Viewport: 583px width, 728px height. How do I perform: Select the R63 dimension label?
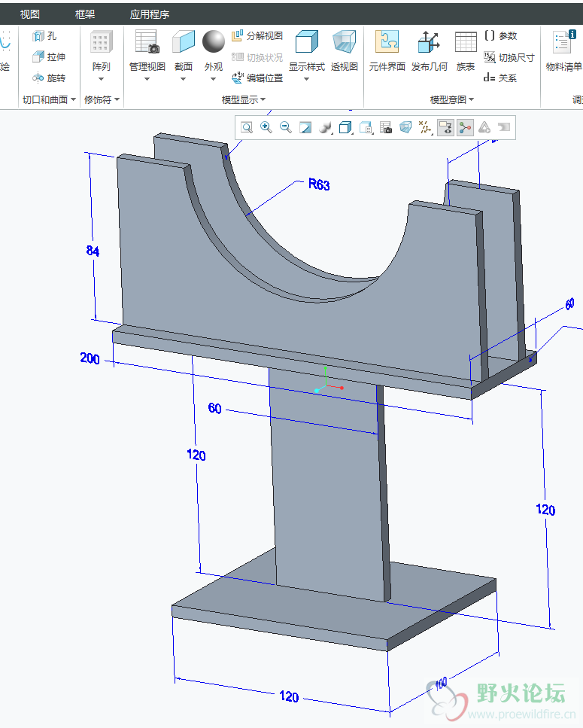pyautogui.click(x=319, y=184)
